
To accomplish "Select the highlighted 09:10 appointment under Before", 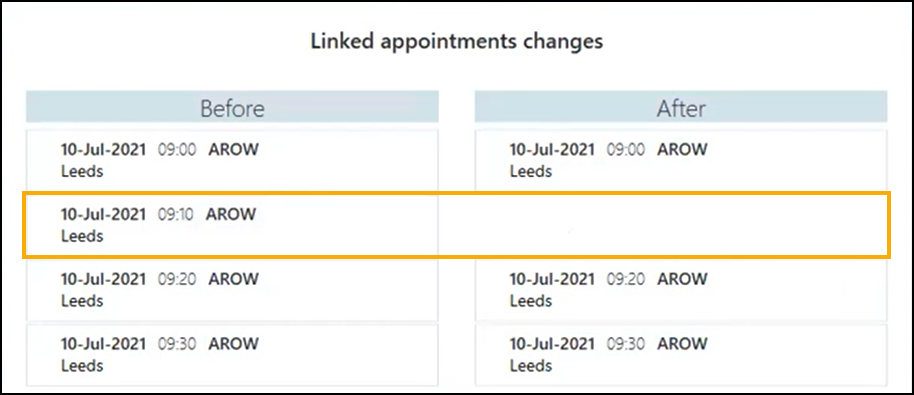I will pyautogui.click(x=232, y=225).
